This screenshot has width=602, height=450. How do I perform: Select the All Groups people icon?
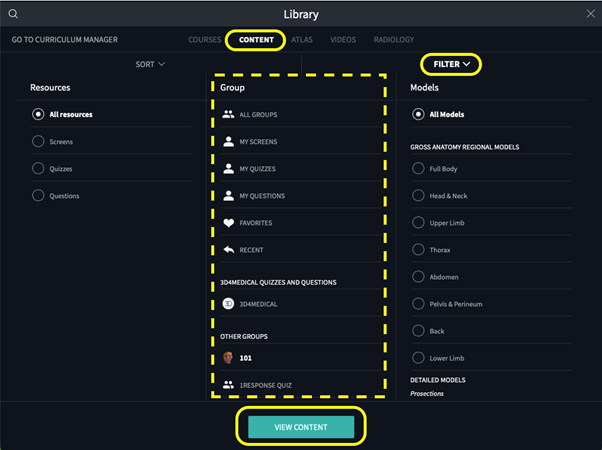point(228,115)
